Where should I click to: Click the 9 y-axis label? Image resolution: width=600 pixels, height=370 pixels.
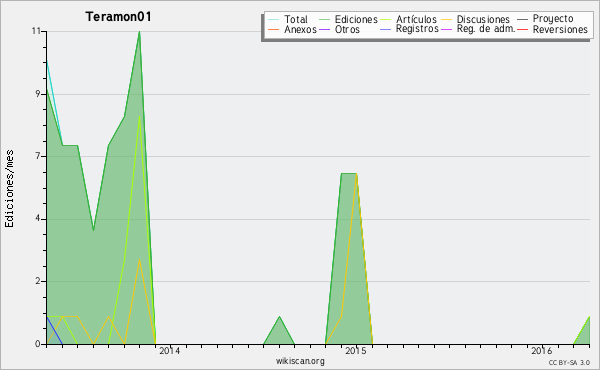pyautogui.click(x=38, y=94)
